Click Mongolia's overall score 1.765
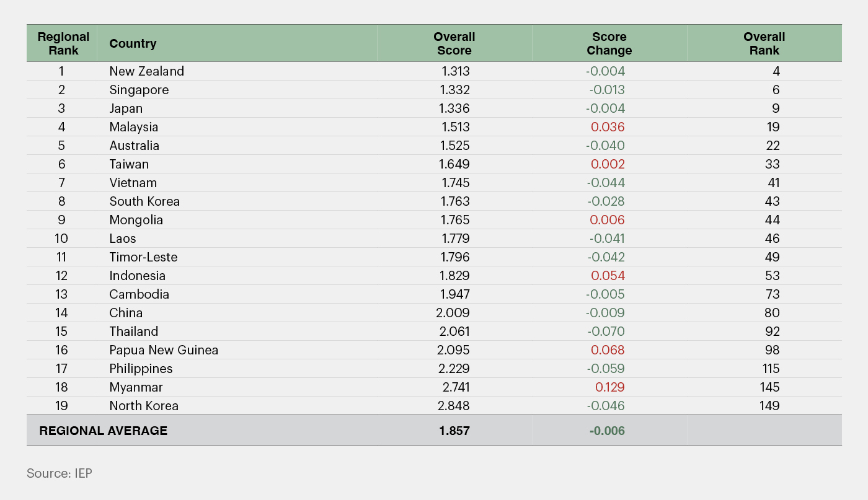868x500 pixels. click(456, 220)
